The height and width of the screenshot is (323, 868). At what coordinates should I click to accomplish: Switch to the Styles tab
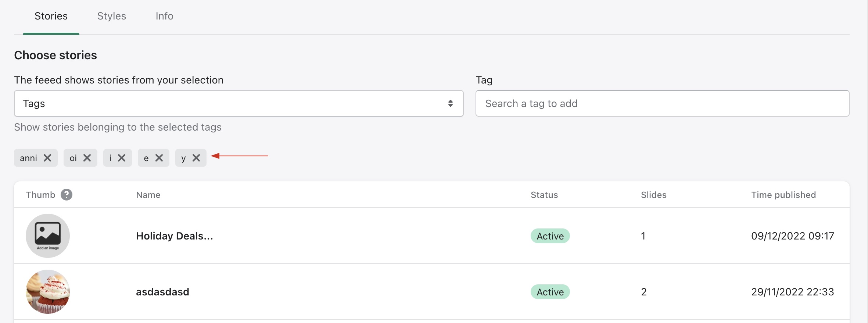pyautogui.click(x=111, y=16)
